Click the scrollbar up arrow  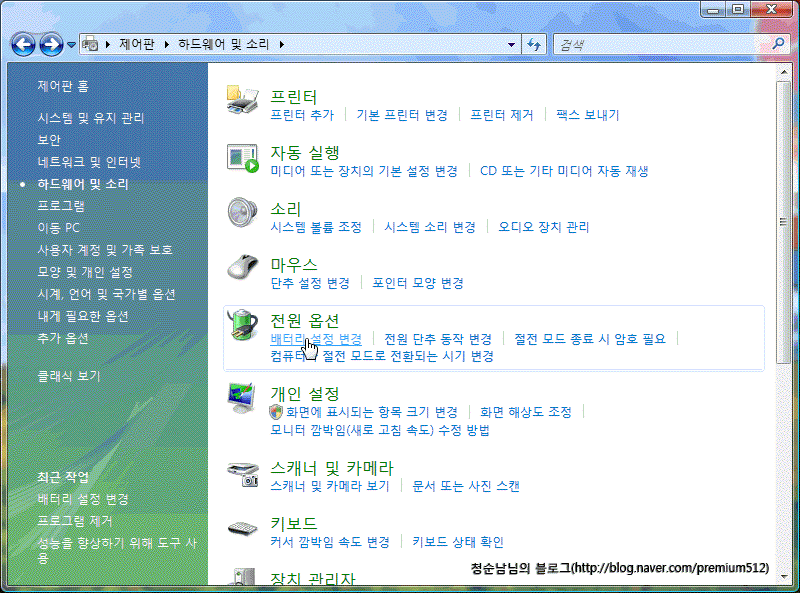784,72
